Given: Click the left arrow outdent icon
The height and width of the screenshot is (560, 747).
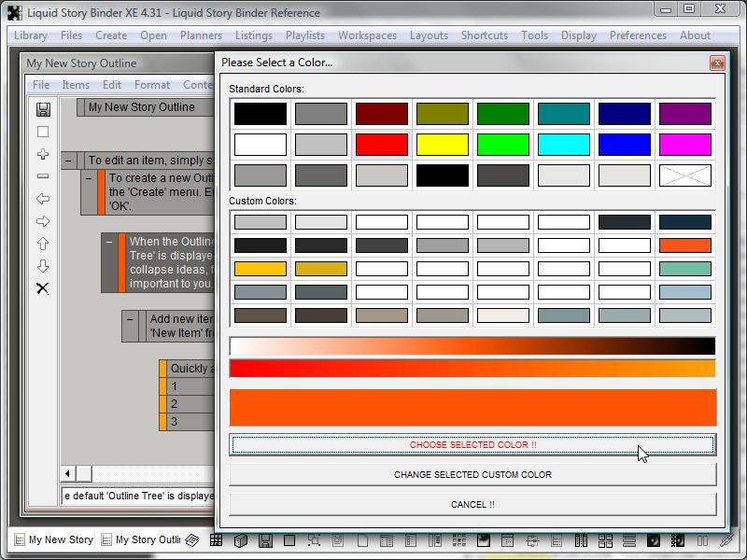Looking at the screenshot, I should pos(43,199).
